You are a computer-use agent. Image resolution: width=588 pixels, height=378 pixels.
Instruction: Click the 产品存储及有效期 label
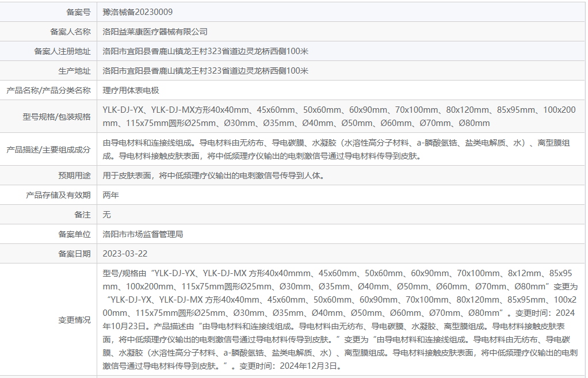coord(58,195)
